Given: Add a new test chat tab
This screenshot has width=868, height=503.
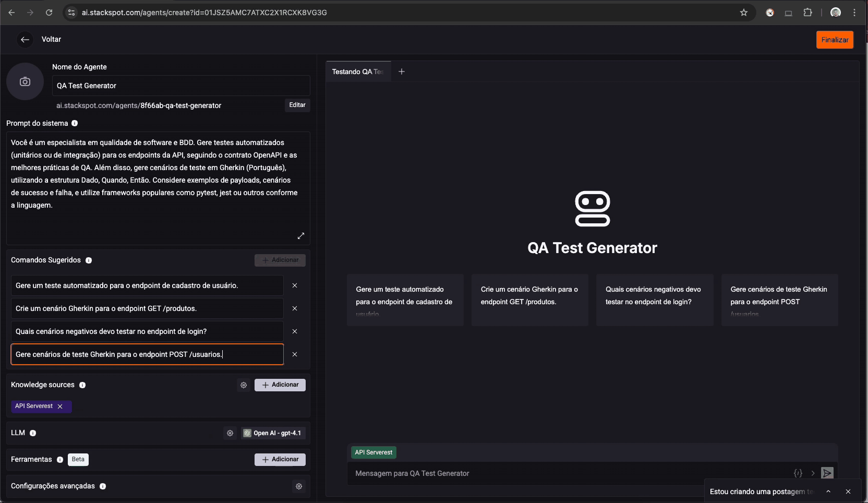Looking at the screenshot, I should 402,71.
